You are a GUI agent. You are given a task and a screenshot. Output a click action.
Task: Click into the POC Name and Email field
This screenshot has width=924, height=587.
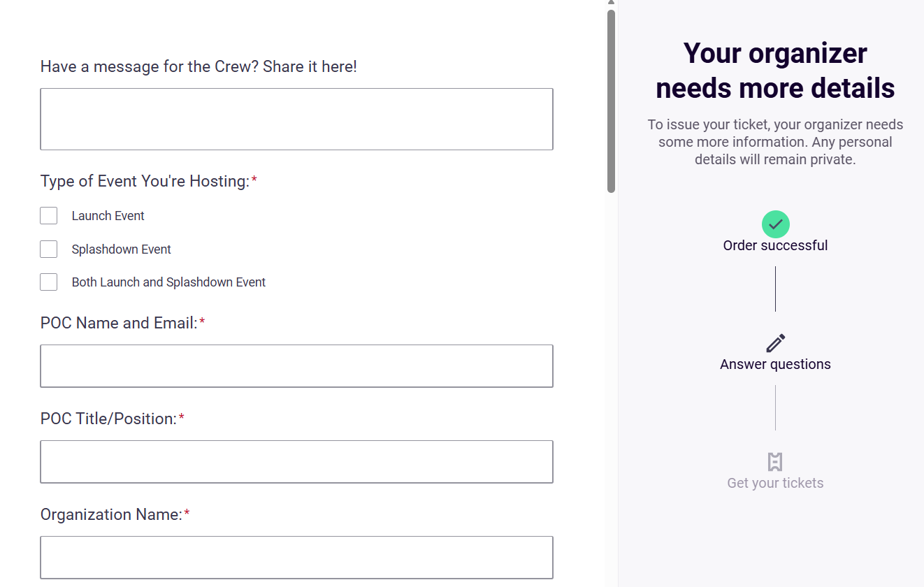296,365
